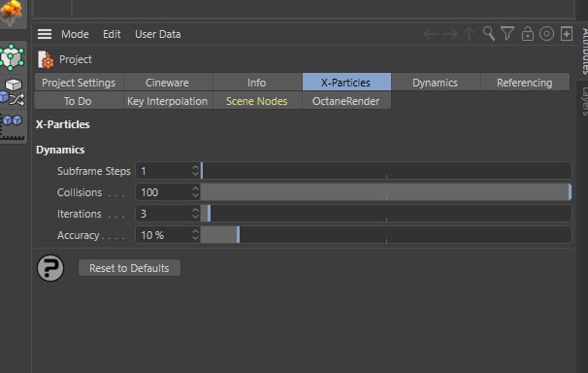Image resolution: width=588 pixels, height=373 pixels.
Task: Click the Accuracy slider track
Action: pos(386,235)
